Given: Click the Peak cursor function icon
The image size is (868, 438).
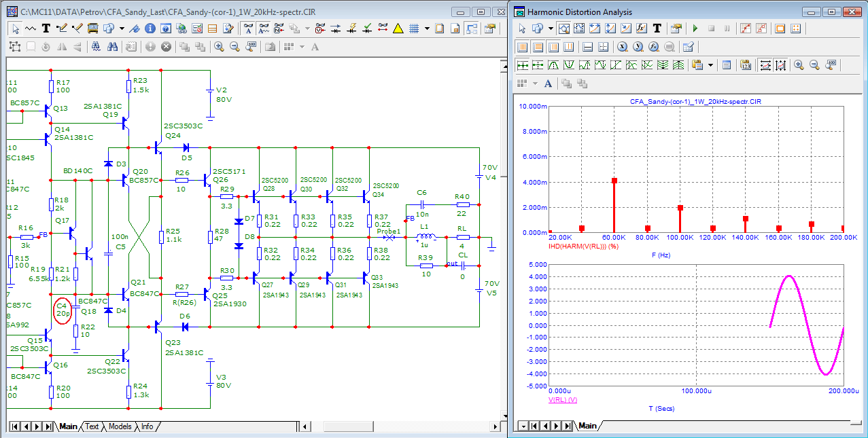Looking at the screenshot, I should (x=553, y=65).
